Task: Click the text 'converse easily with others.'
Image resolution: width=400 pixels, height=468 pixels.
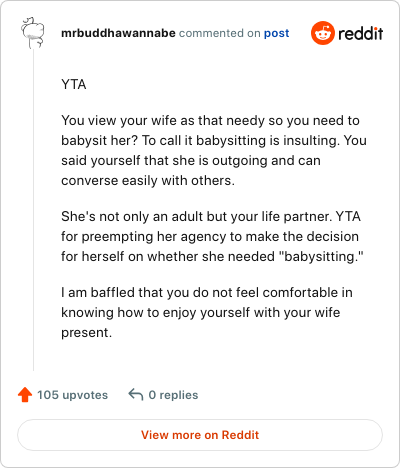Action: tap(148, 180)
